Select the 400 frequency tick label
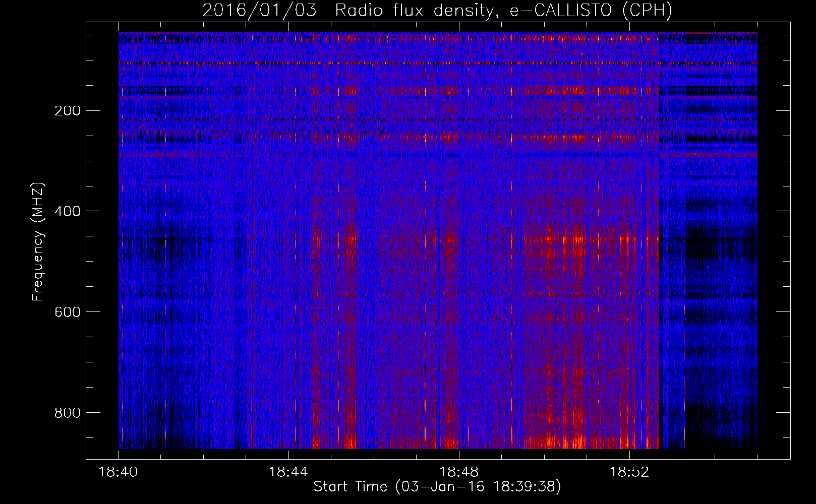The height and width of the screenshot is (504, 816). pos(68,211)
